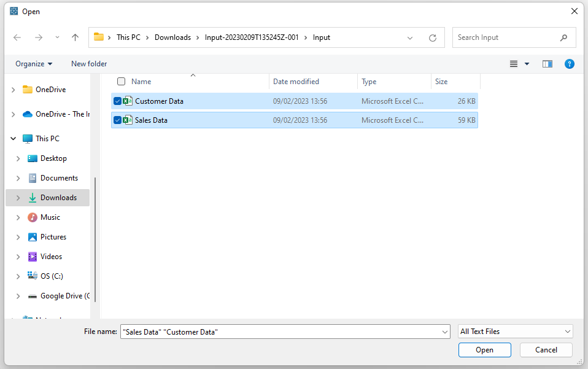Select Downloads in the navigation pane
The width and height of the screenshot is (588, 369).
point(58,198)
